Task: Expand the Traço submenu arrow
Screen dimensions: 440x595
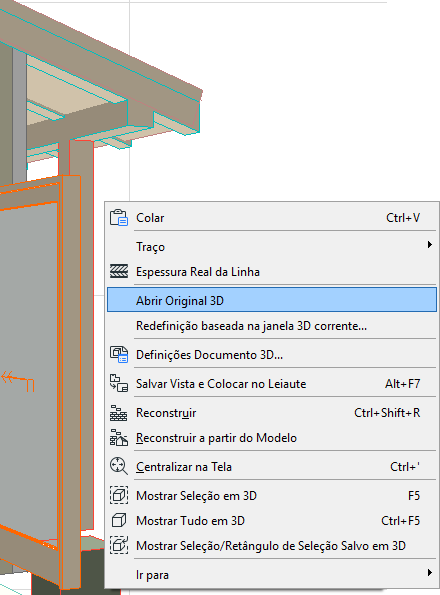Action: pos(429,245)
